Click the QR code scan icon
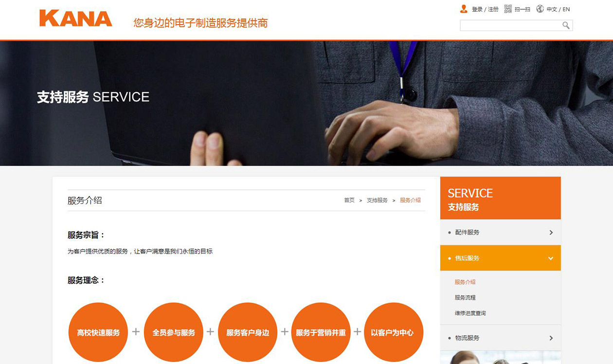Screen dimensions: 613x364 [508, 9]
